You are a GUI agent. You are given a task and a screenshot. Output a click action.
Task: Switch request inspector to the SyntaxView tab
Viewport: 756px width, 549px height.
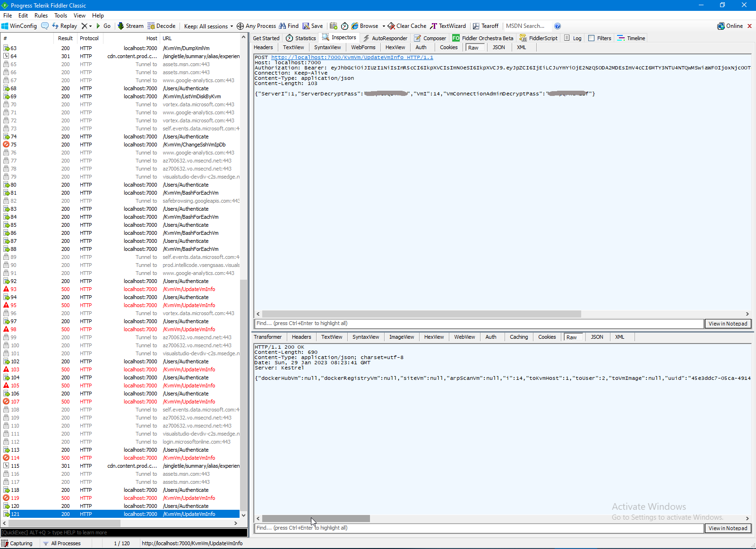[x=327, y=47]
